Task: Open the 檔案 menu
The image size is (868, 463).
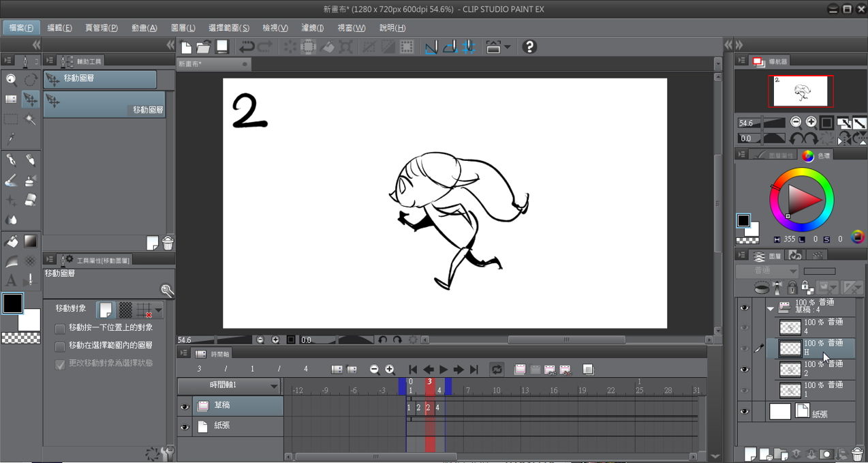Action: tap(21, 28)
